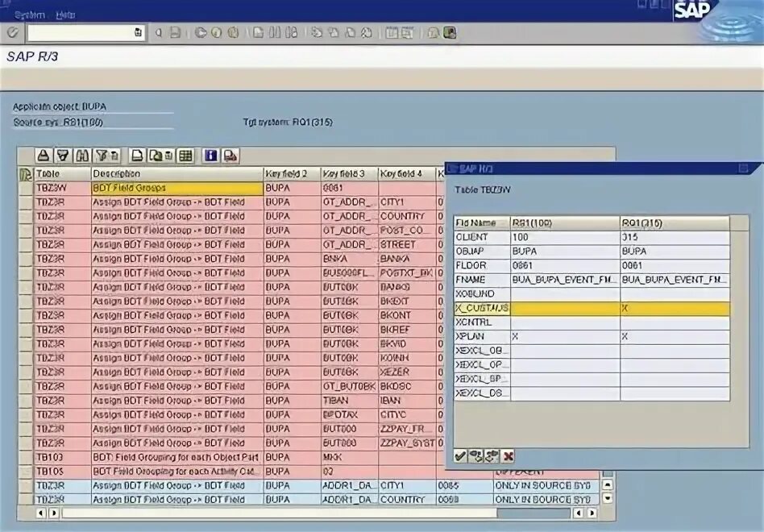
Task: Click the RS1(100) column header in the popup
Action: [x=565, y=223]
